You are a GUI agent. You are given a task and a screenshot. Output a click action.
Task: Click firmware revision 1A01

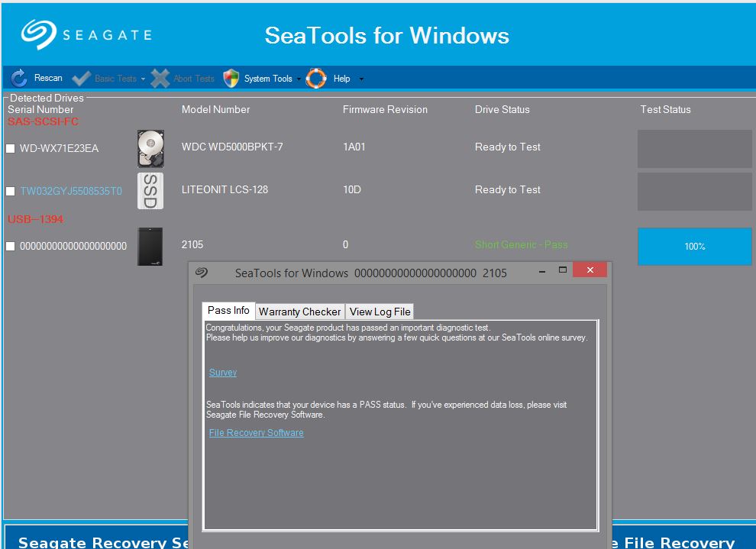pos(354,147)
